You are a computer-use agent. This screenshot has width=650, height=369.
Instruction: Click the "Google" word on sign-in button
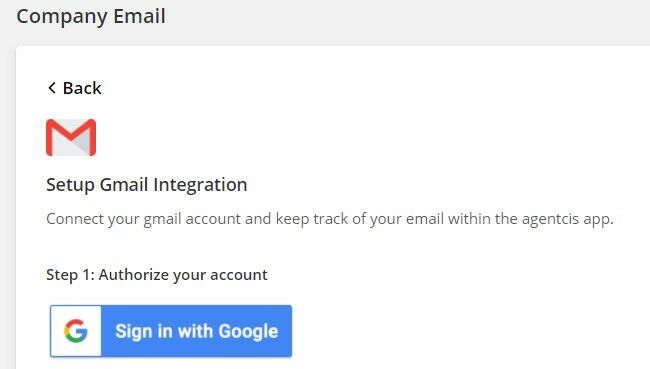(248, 331)
